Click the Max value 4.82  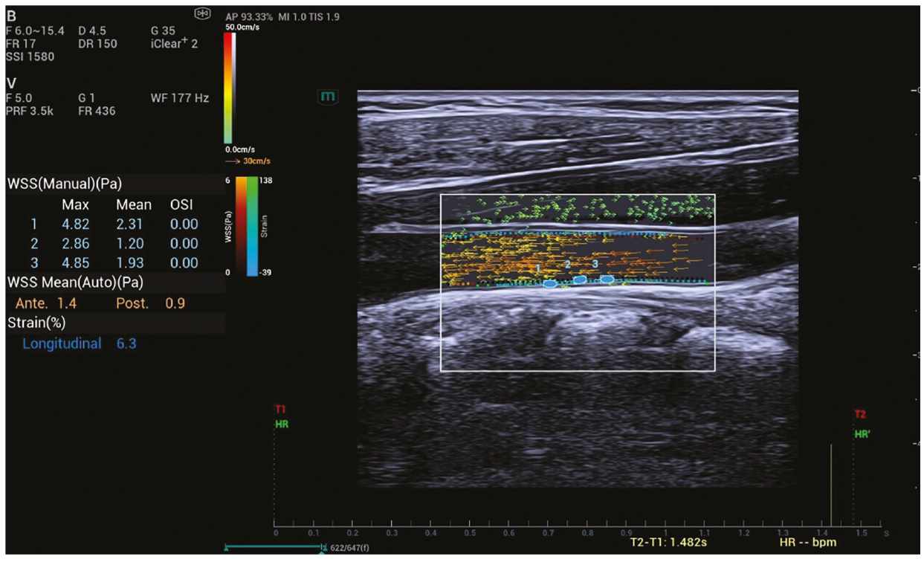(77, 224)
